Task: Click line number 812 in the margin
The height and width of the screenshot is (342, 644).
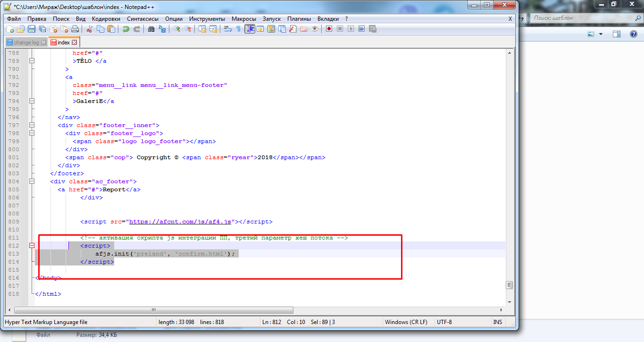Action: pyautogui.click(x=14, y=246)
